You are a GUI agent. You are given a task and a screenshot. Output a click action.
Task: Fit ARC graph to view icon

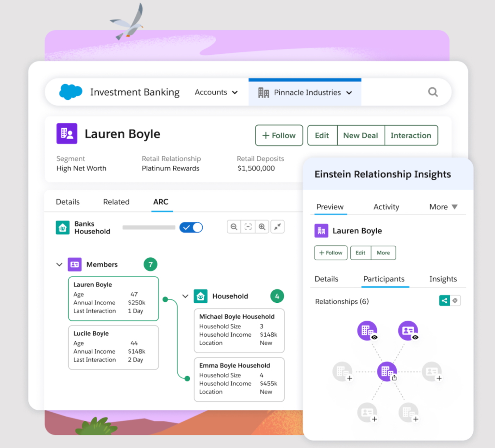248,227
